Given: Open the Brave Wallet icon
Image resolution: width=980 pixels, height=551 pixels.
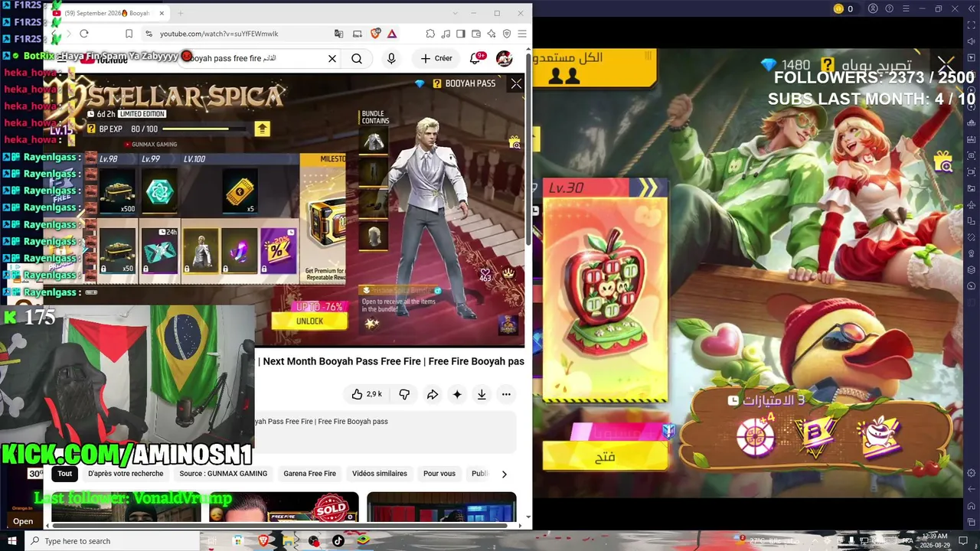Looking at the screenshot, I should pyautogui.click(x=476, y=34).
